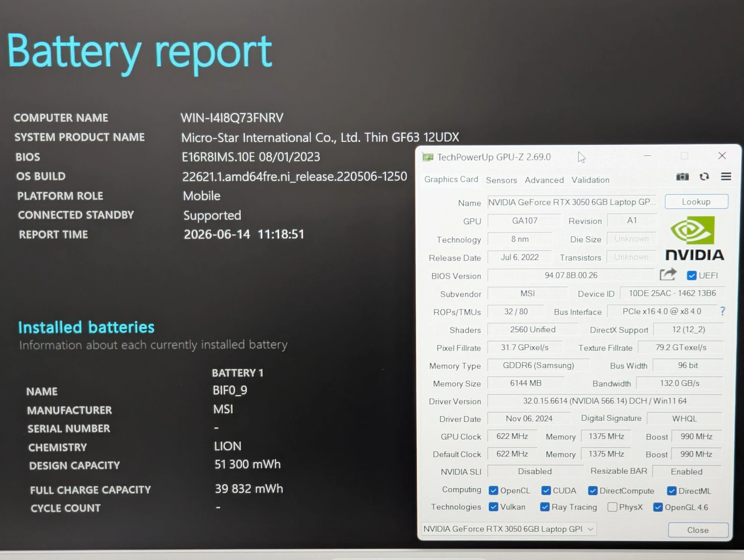Toggle the PhysX checkbox

pos(612,507)
